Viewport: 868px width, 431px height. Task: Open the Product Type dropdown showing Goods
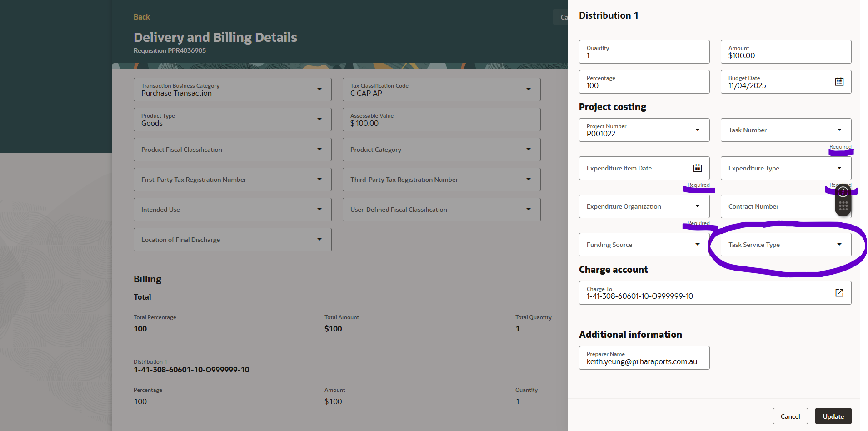pos(319,120)
